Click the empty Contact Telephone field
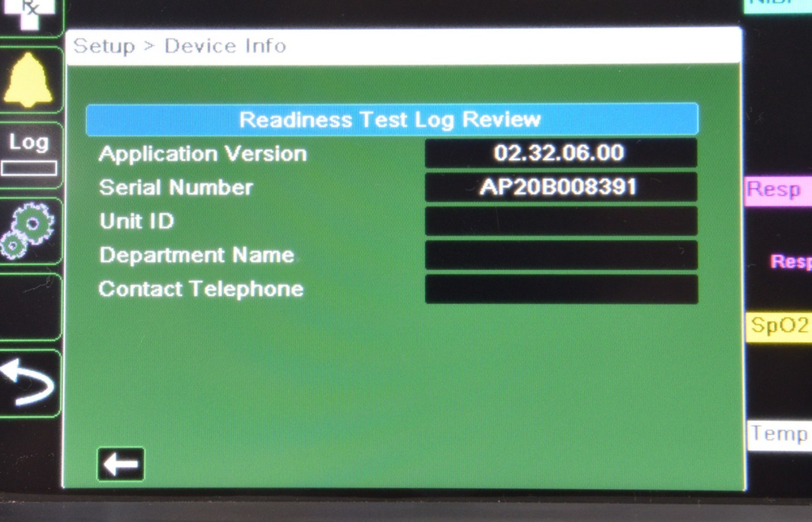Viewport: 812px width, 522px height. click(560, 289)
